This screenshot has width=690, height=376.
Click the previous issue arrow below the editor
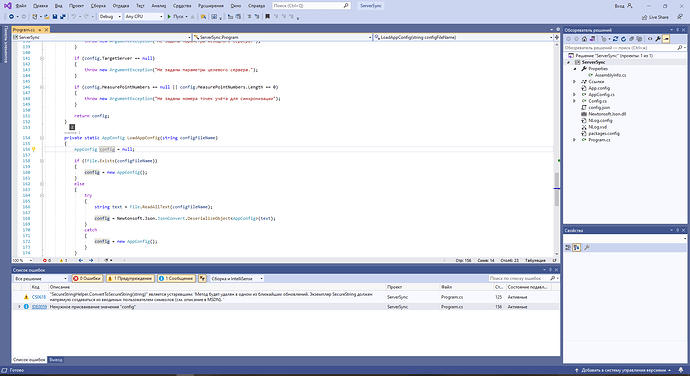(81, 260)
